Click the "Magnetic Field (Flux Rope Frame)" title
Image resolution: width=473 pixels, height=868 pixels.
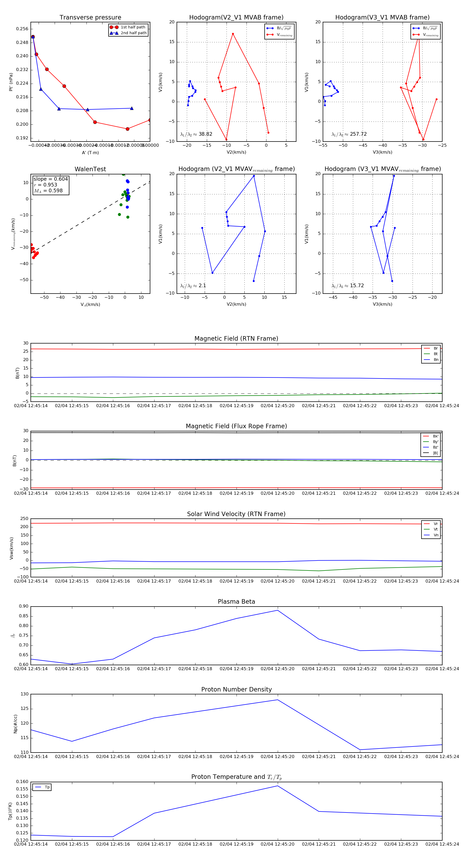236,426
